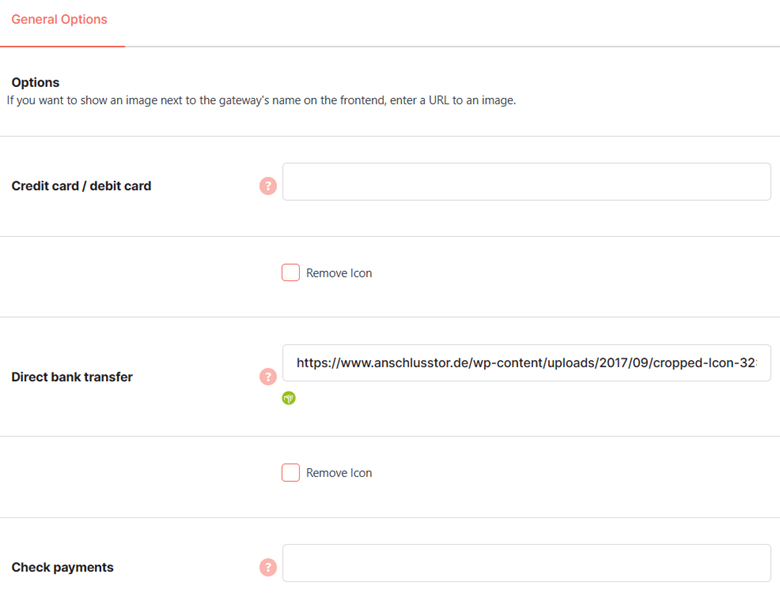The width and height of the screenshot is (780, 608).
Task: Tick Remove Icon checkbox under Direct bank transfer
Action: click(291, 473)
